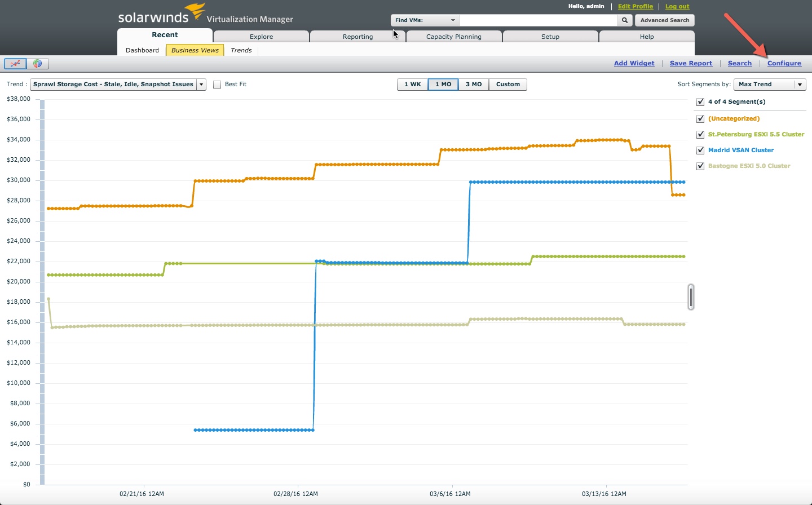The width and height of the screenshot is (812, 505).
Task: Enable the Best Fit checkbox
Action: 217,85
